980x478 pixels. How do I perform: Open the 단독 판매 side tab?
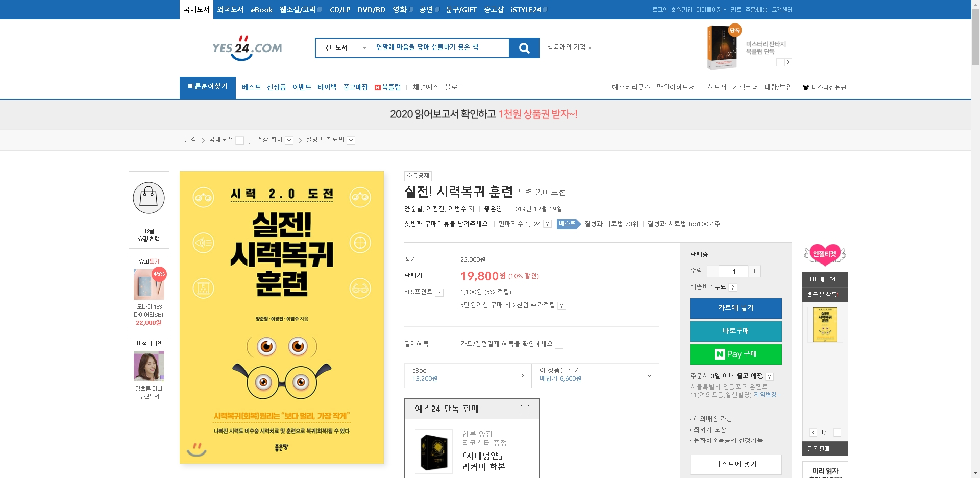coord(825,449)
